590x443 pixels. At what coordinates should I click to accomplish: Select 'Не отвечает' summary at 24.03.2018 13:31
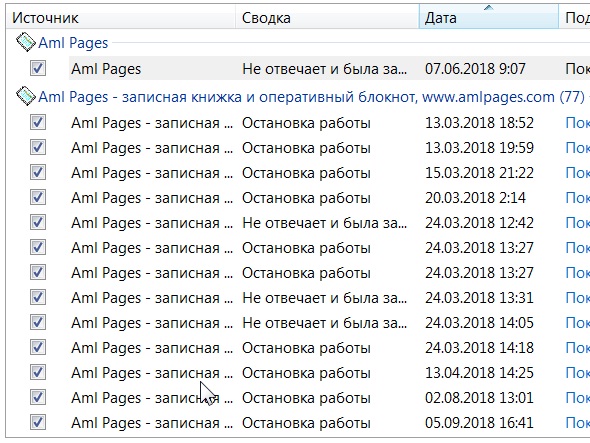[324, 298]
